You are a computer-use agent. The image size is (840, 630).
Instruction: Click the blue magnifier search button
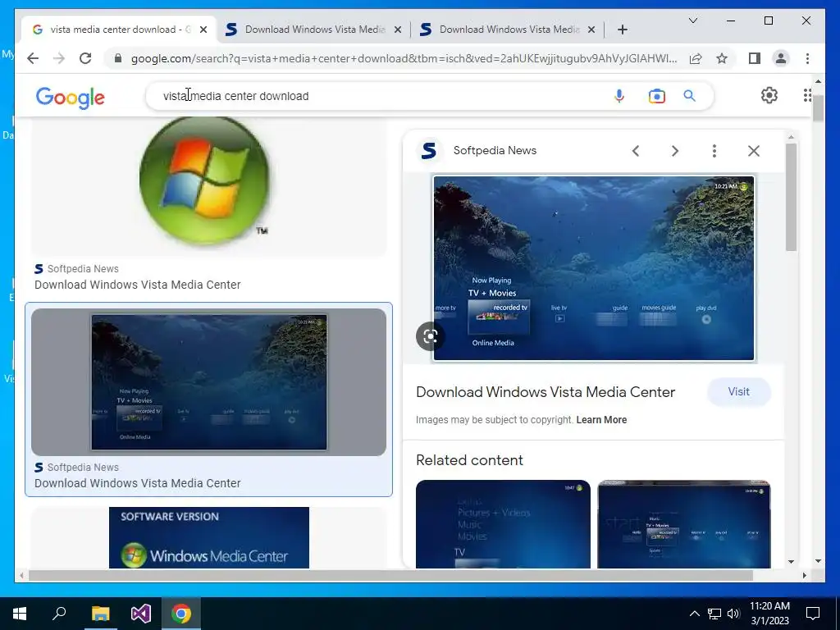(689, 96)
